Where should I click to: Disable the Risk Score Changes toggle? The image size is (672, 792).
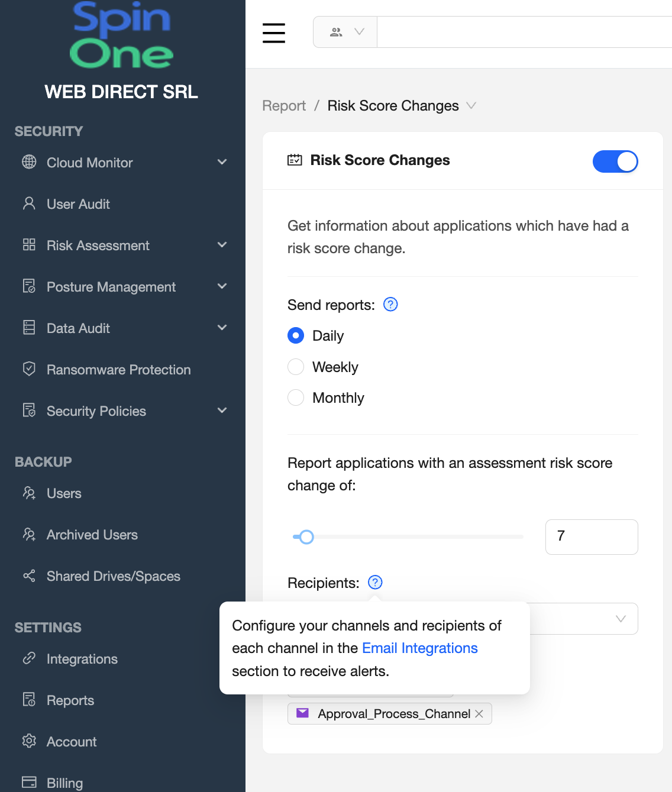coord(615,161)
